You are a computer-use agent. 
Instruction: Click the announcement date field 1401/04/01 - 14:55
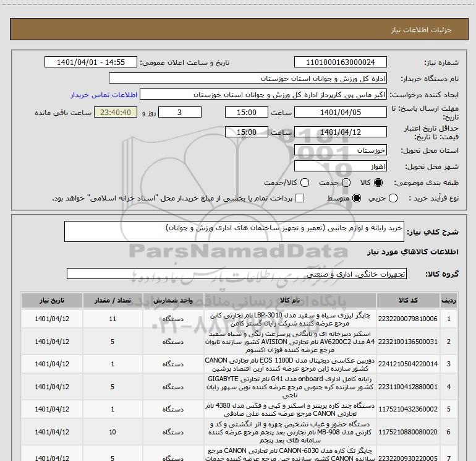click(x=91, y=62)
